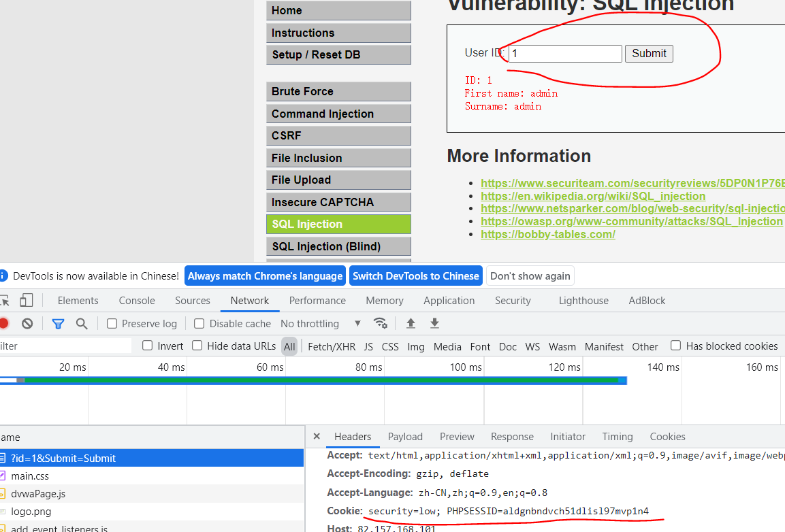The height and width of the screenshot is (532, 785).
Task: Filter requests by WS type
Action: [x=532, y=346]
